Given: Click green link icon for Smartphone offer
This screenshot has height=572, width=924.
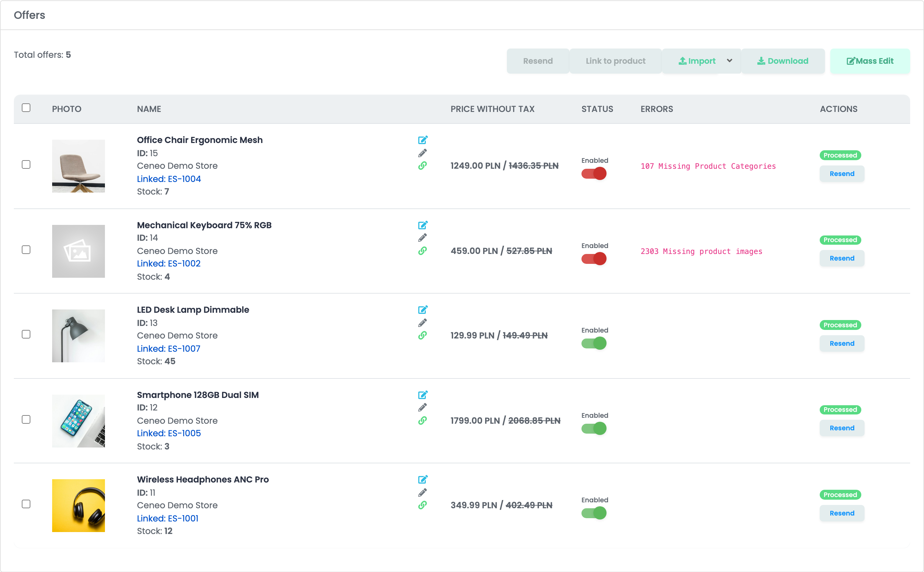Looking at the screenshot, I should click(422, 421).
